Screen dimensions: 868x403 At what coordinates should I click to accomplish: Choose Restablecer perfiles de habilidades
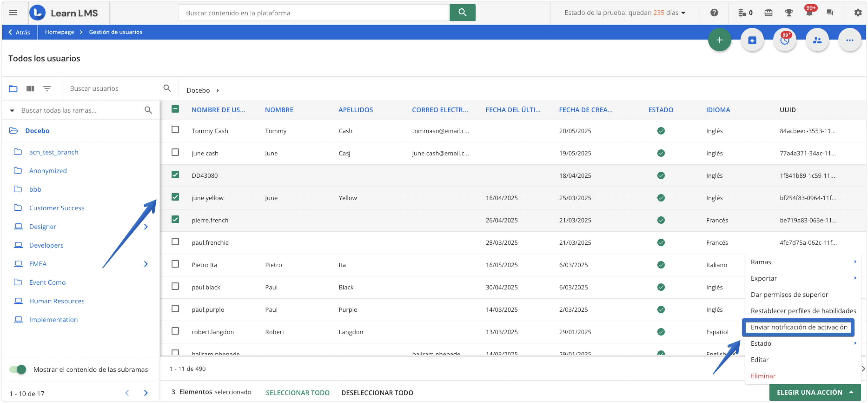coord(803,311)
